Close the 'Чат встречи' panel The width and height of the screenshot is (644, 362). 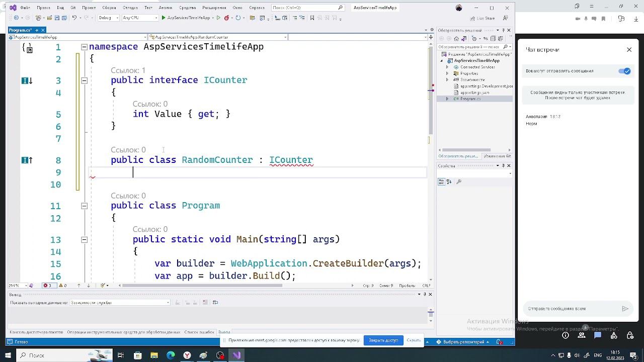[629, 49]
